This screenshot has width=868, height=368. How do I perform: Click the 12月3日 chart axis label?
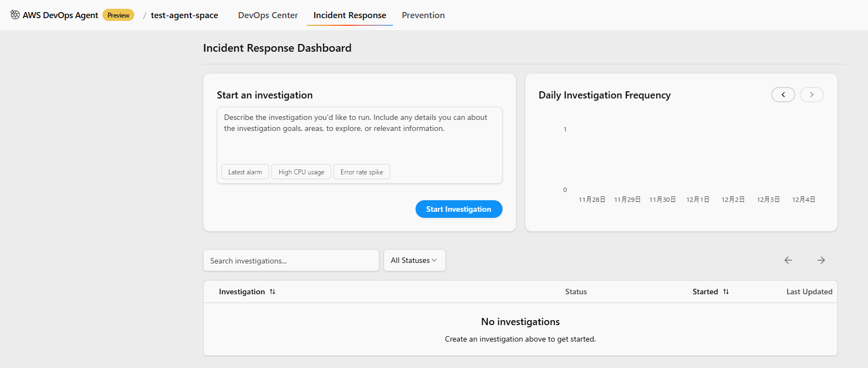pos(768,199)
